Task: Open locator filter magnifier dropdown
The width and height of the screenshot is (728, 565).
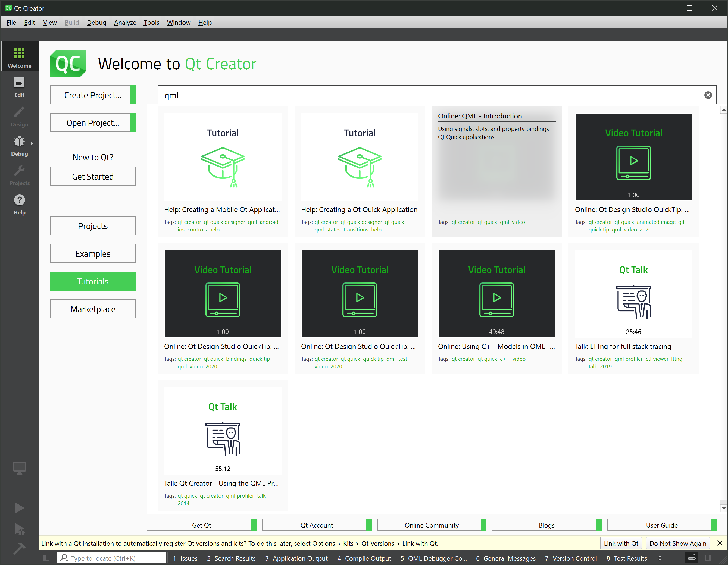Action: [64, 558]
